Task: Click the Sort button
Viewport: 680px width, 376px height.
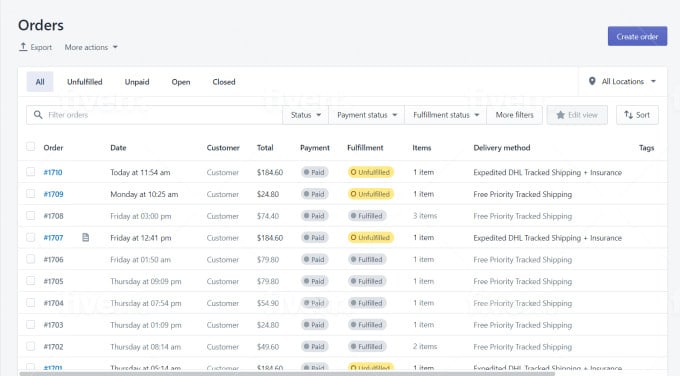Action: [637, 115]
